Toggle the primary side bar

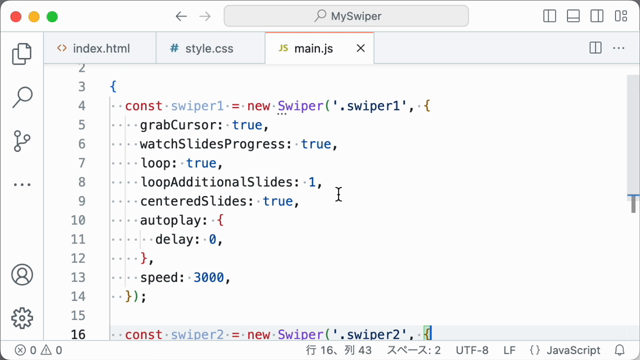[x=549, y=16]
